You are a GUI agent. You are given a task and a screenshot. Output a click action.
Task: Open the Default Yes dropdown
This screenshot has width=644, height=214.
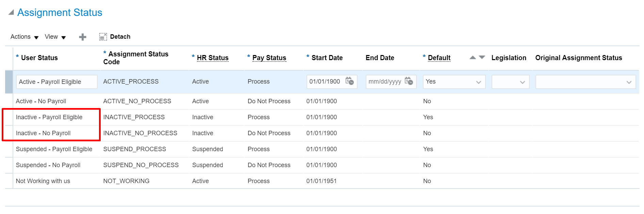454,82
